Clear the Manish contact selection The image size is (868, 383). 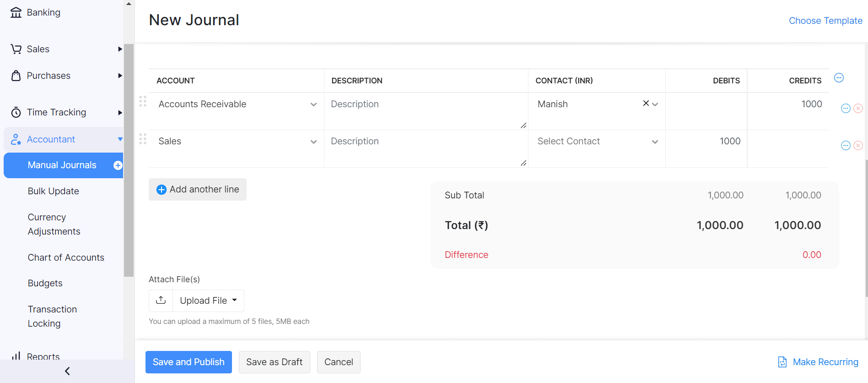pos(646,104)
